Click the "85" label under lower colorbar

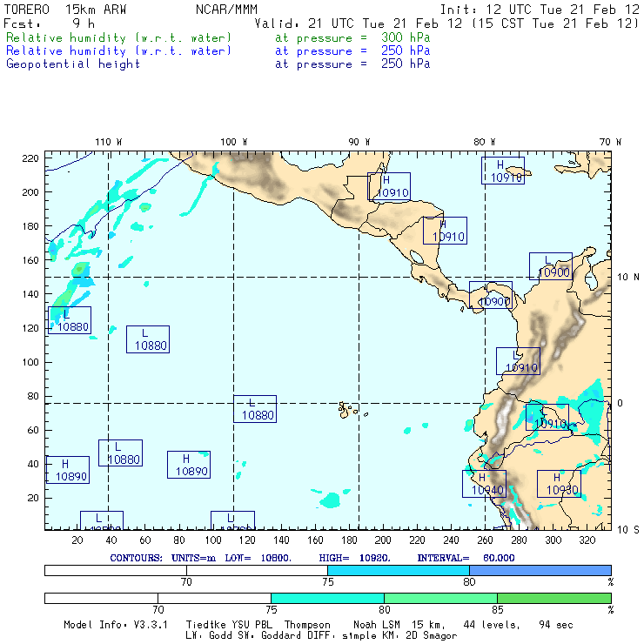498,609
